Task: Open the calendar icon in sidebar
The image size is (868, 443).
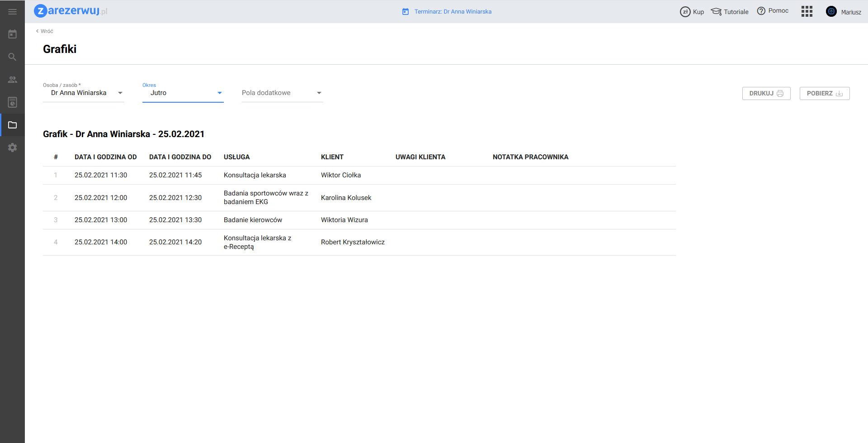Action: tap(12, 34)
